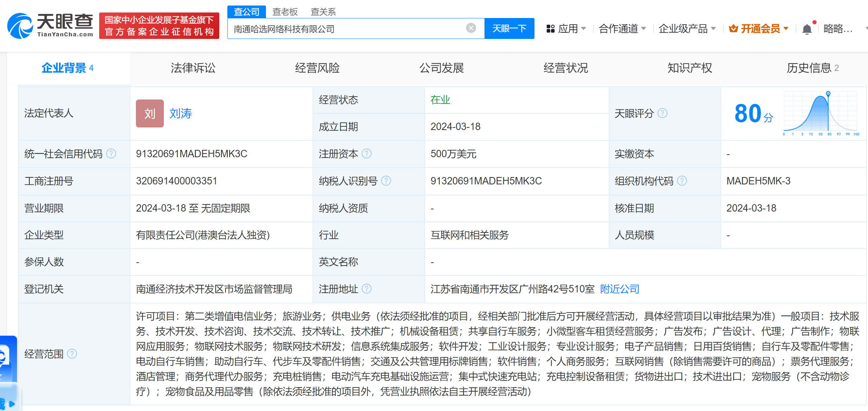Click help icon next to 天眼评分
868x411 pixels.
point(662,113)
